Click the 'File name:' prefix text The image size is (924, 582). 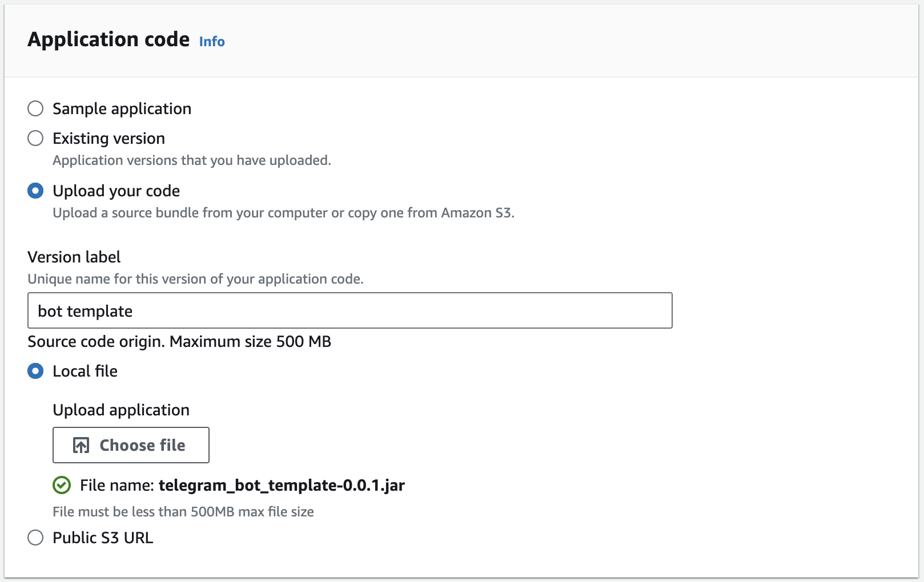[x=117, y=485]
